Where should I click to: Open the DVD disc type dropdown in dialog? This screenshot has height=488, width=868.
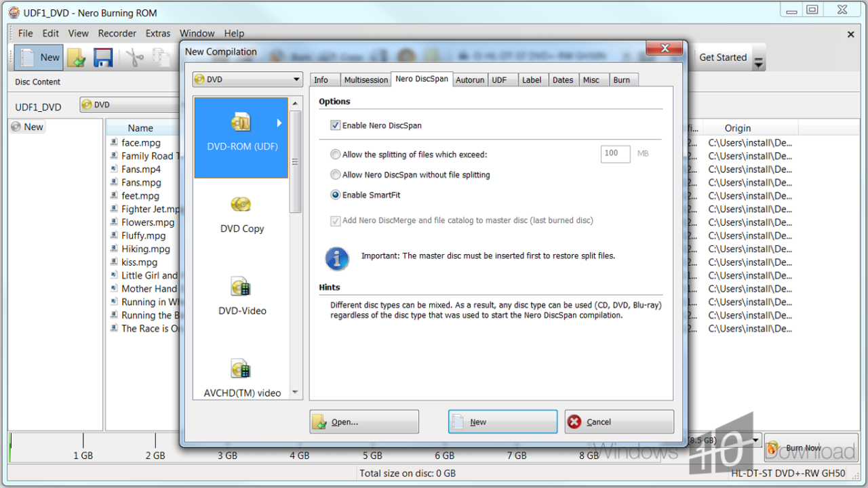click(x=247, y=79)
